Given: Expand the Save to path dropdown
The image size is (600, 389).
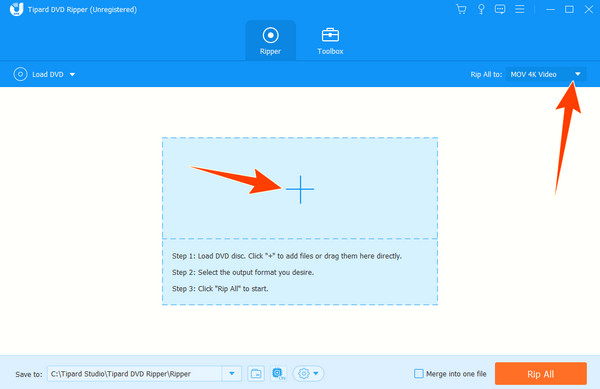Looking at the screenshot, I should pos(232,374).
